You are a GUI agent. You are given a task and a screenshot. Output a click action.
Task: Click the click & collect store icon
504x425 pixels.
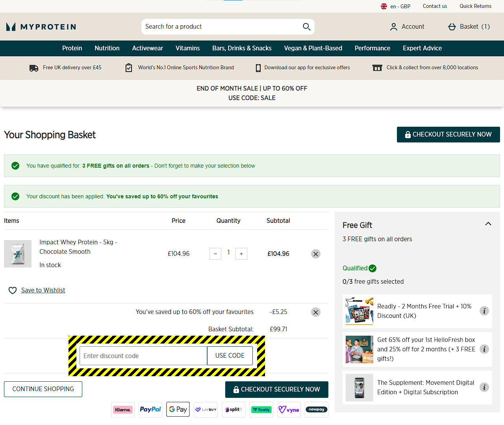(377, 68)
